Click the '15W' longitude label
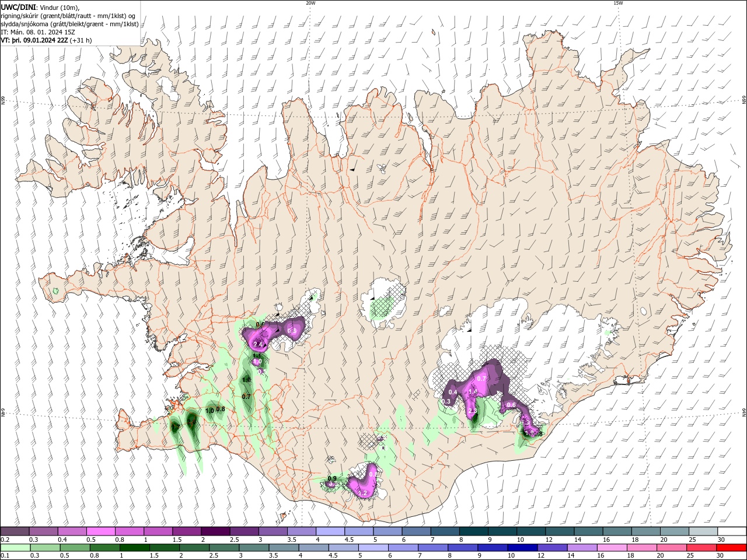The image size is (747, 560). click(x=617, y=3)
